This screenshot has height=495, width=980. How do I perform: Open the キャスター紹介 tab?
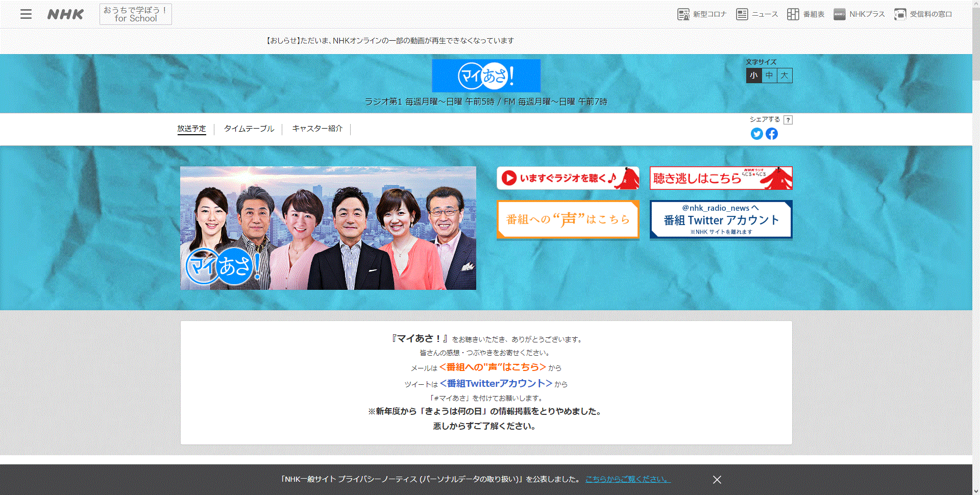(x=317, y=129)
